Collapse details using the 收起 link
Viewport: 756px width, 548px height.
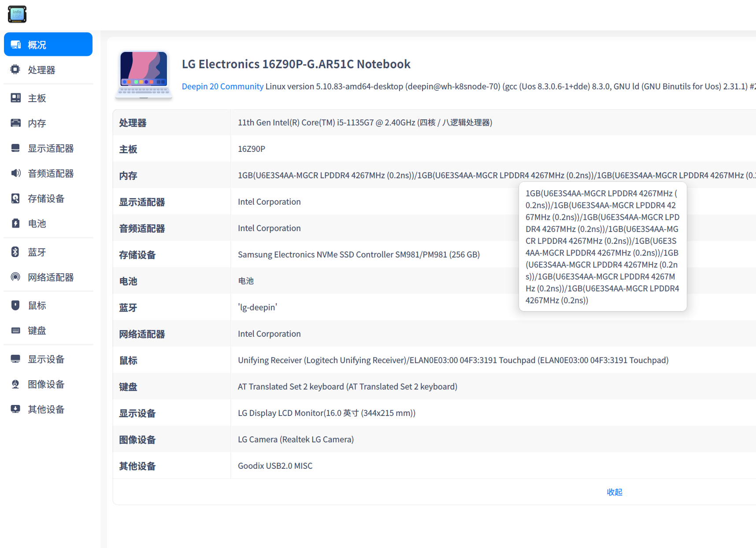615,492
